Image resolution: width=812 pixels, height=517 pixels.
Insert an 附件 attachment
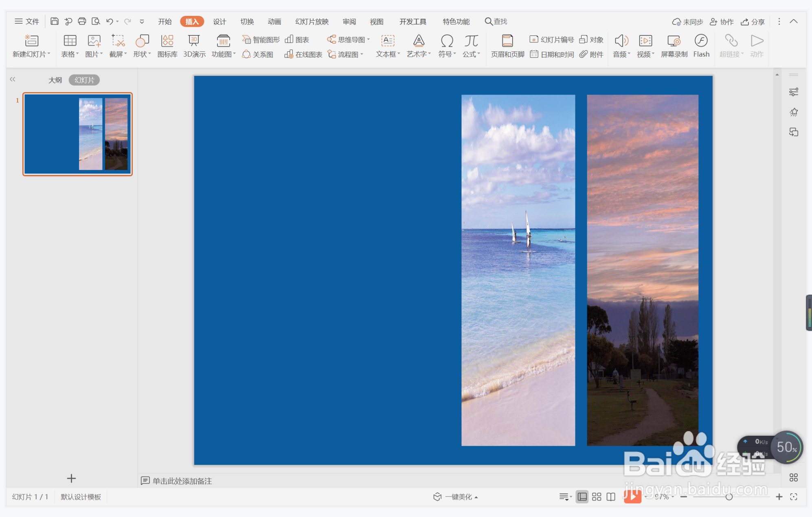pyautogui.click(x=592, y=54)
